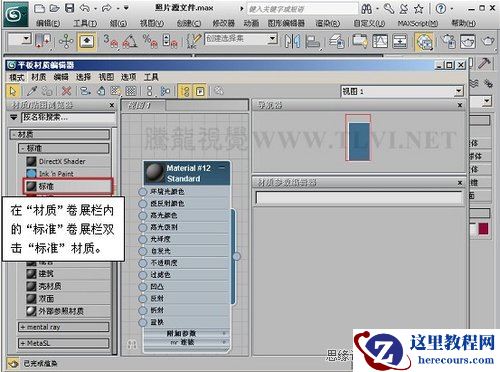Click the Undo arrow icon

[85, 8]
